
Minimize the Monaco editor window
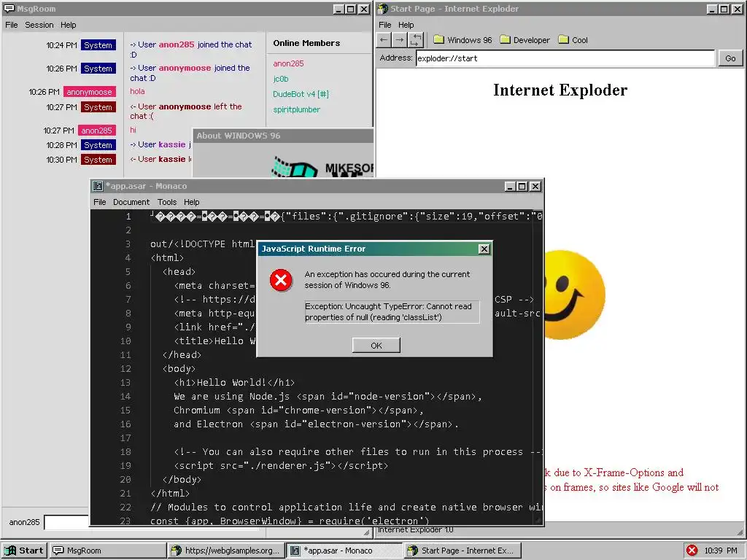click(510, 186)
